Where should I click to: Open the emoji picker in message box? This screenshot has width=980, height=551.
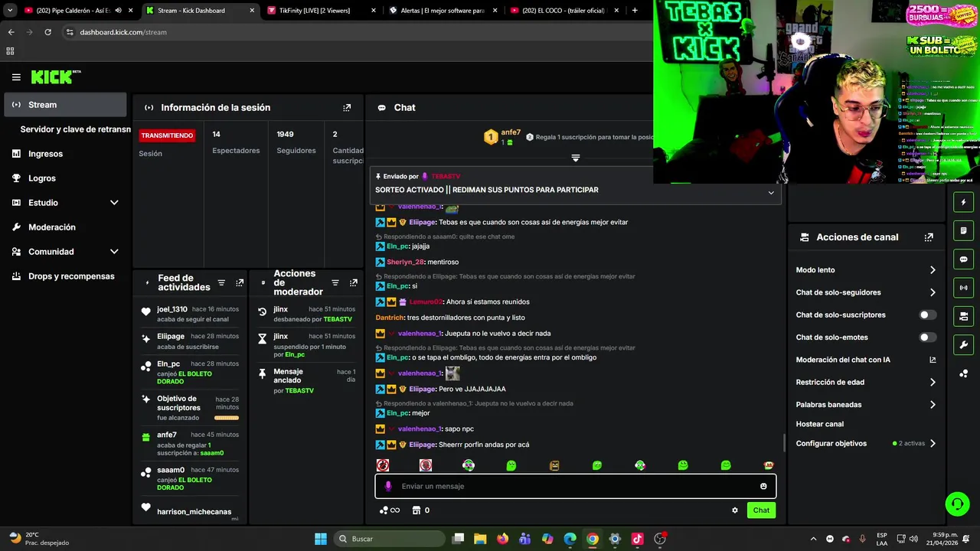tap(763, 486)
